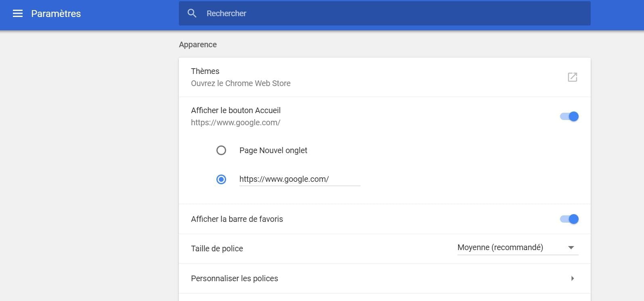644x301 pixels.
Task: Click the Paramètres page title
Action: [56, 14]
